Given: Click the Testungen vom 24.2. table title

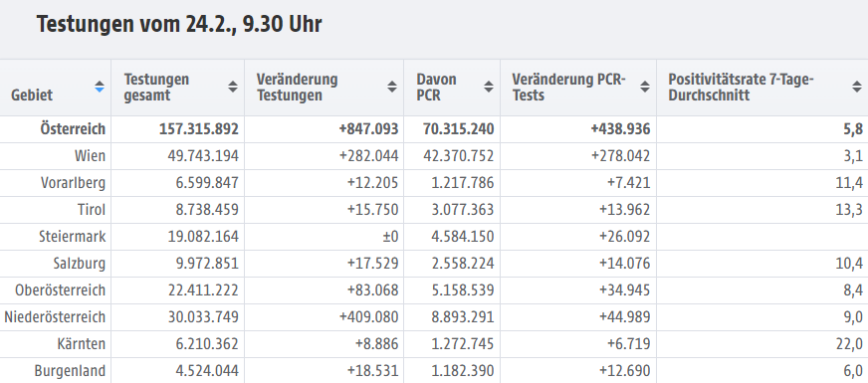Looking at the screenshot, I should click(179, 25).
